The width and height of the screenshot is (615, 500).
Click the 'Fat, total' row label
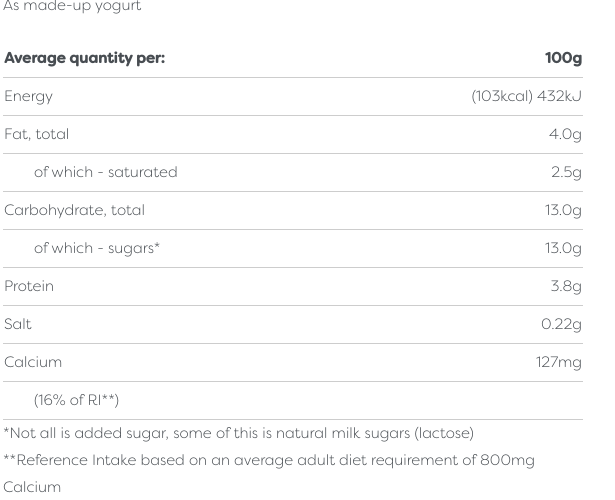point(37,134)
